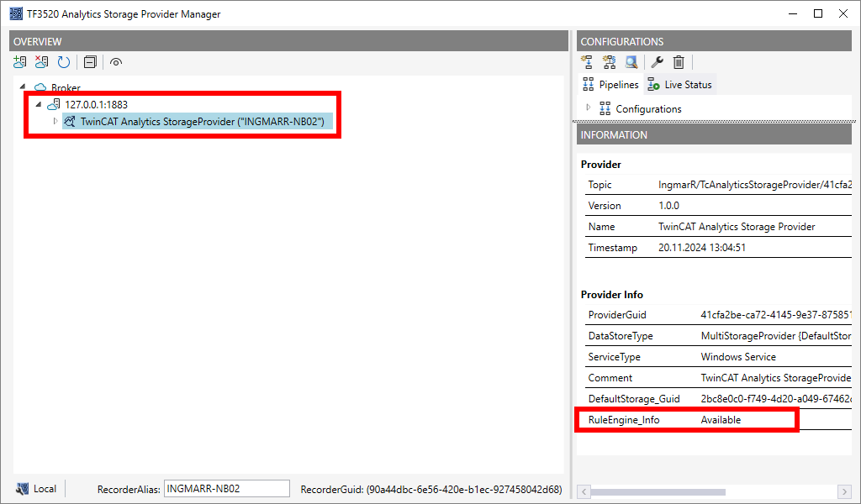861x504 pixels.
Task: Switch to the Pipelines tab
Action: pyautogui.click(x=610, y=85)
